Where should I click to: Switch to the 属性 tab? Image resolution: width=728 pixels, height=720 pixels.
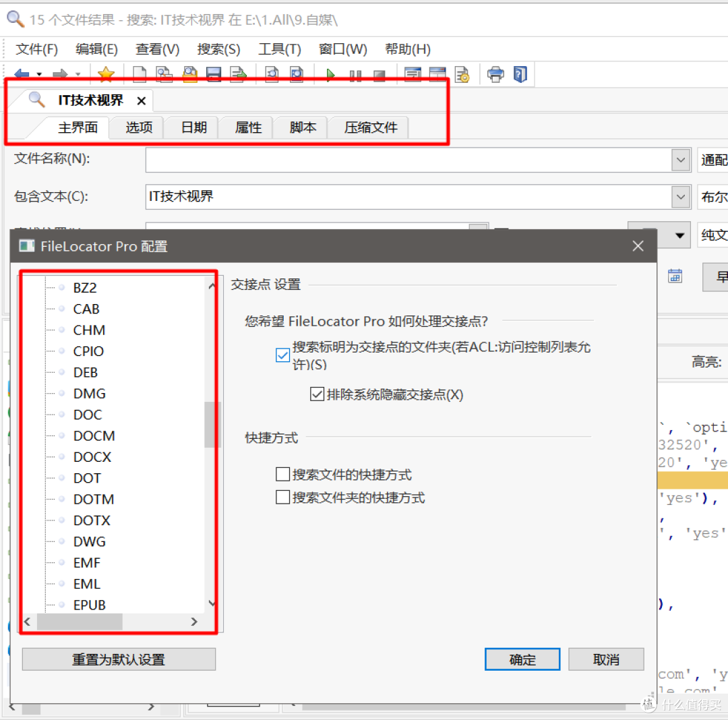[x=248, y=127]
